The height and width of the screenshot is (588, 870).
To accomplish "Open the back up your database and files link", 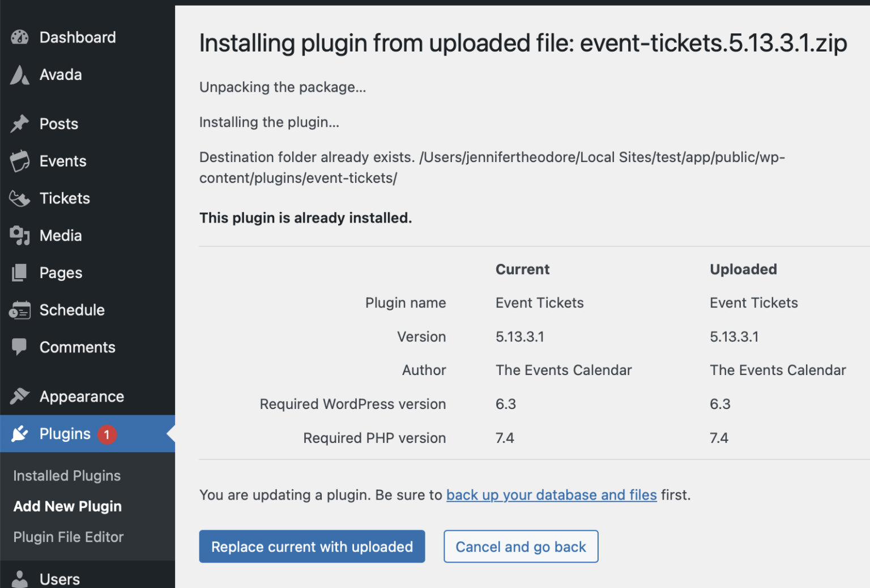I will coord(551,495).
